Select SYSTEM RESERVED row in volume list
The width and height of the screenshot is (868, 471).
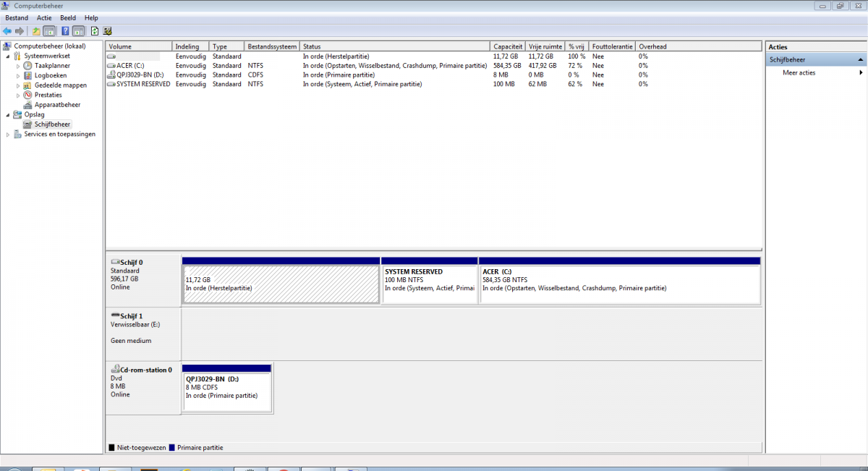click(x=143, y=84)
